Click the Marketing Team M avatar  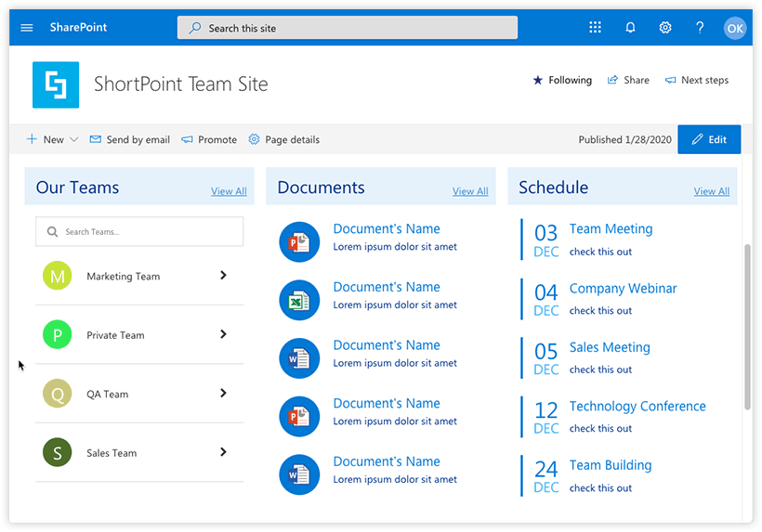pos(58,276)
